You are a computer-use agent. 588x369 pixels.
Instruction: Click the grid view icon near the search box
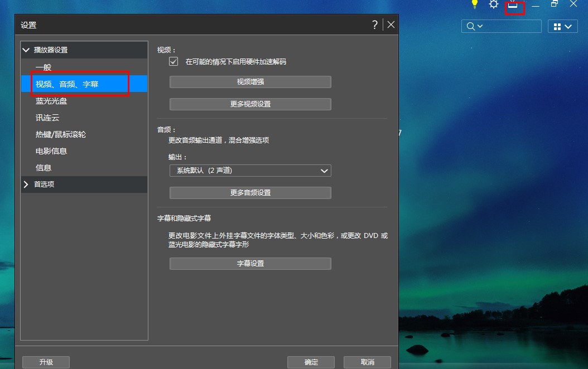pyautogui.click(x=556, y=26)
